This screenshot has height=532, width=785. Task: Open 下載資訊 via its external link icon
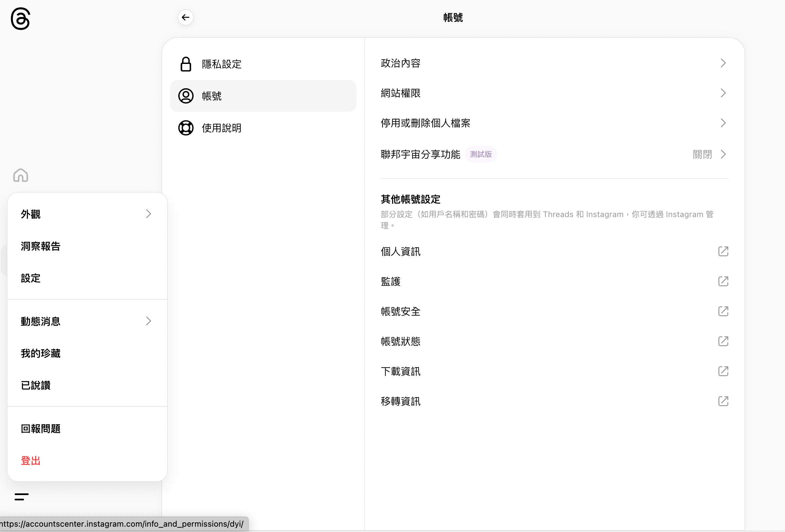(723, 371)
